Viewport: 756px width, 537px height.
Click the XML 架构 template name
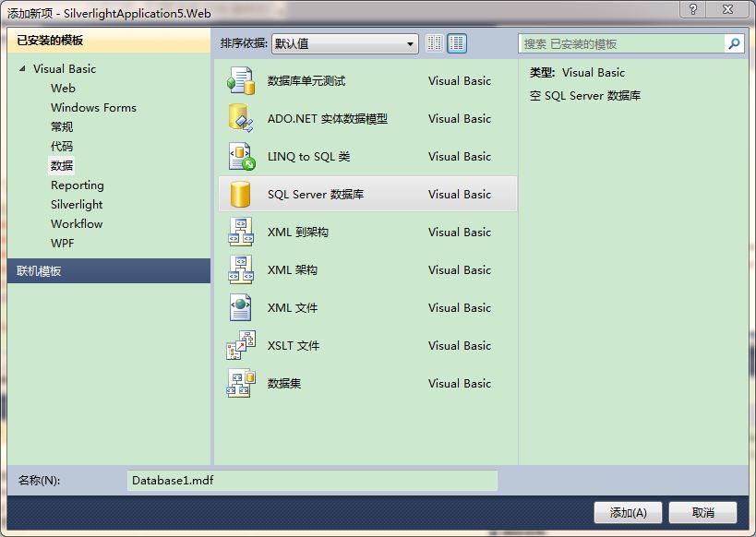coord(293,270)
